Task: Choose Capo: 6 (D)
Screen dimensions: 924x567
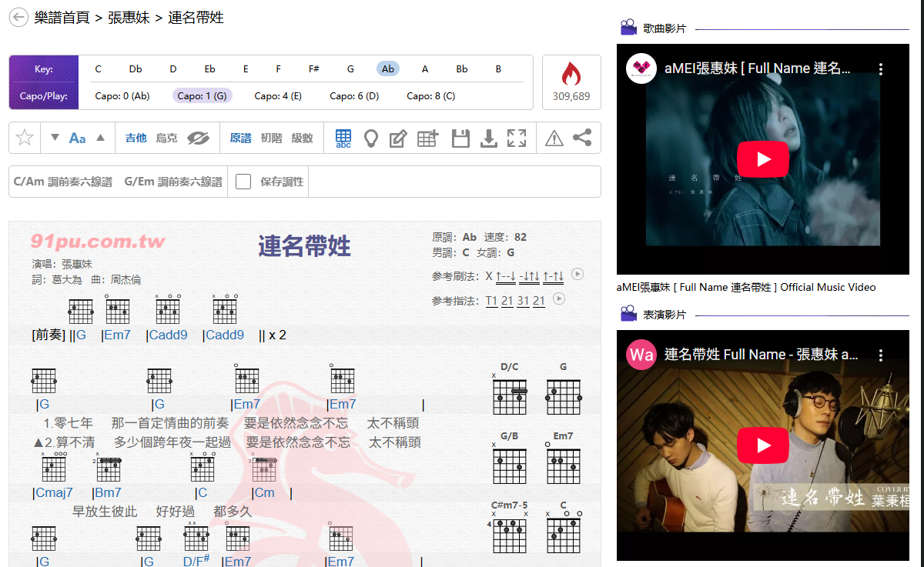Action: tap(354, 96)
